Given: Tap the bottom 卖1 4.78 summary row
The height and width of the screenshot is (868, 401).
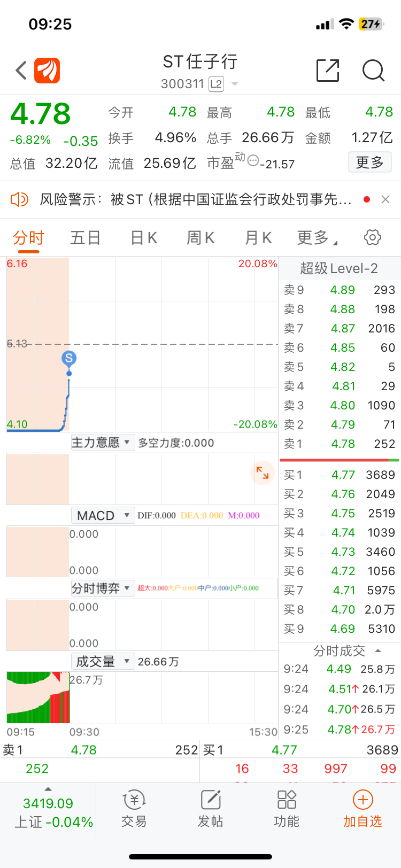Looking at the screenshot, I should 100,750.
